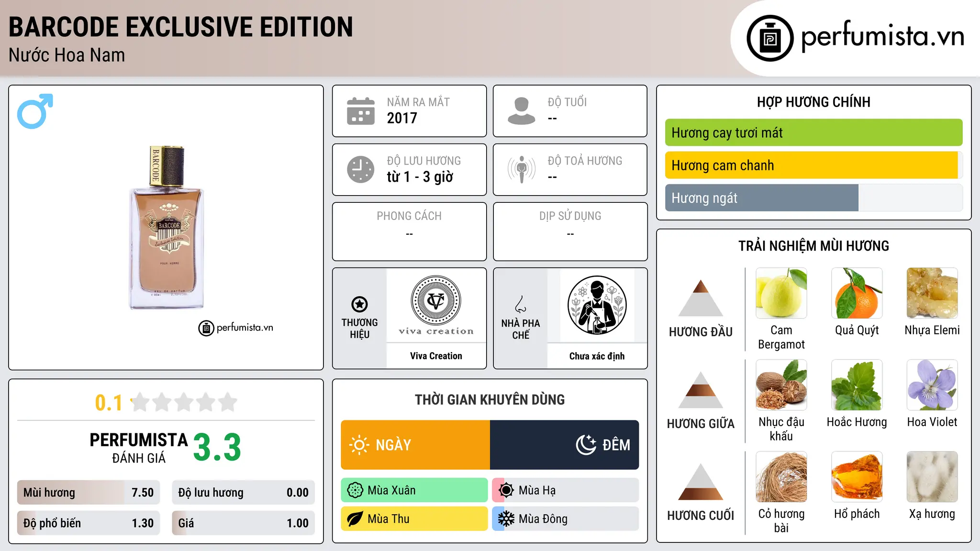Click the Trải nghiệm mùi hương heading
This screenshot has height=551, width=980.
(813, 246)
